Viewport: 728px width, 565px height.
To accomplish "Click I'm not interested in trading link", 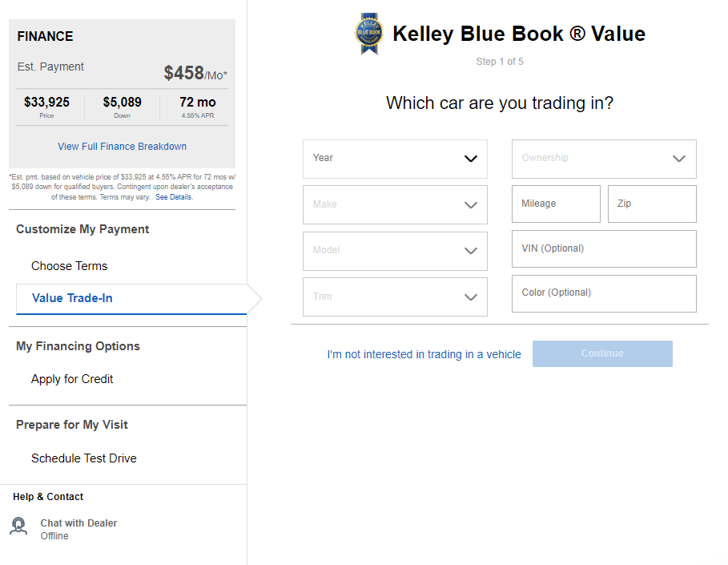I will click(424, 354).
